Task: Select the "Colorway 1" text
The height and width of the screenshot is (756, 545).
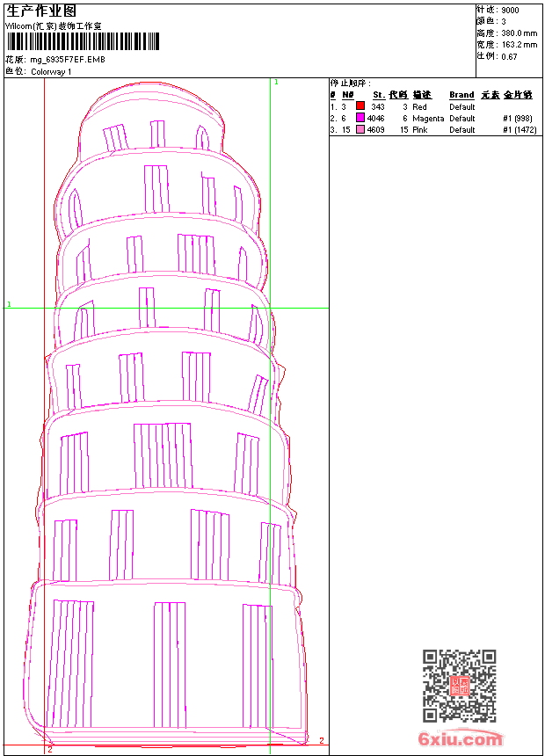Action: [x=51, y=72]
